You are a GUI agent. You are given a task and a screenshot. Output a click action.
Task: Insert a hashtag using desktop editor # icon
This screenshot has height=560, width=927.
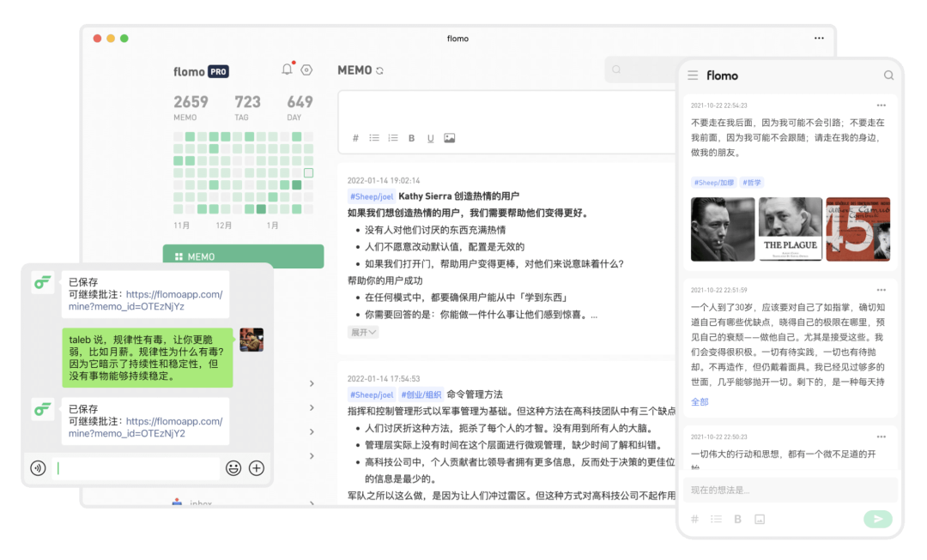coord(355,138)
